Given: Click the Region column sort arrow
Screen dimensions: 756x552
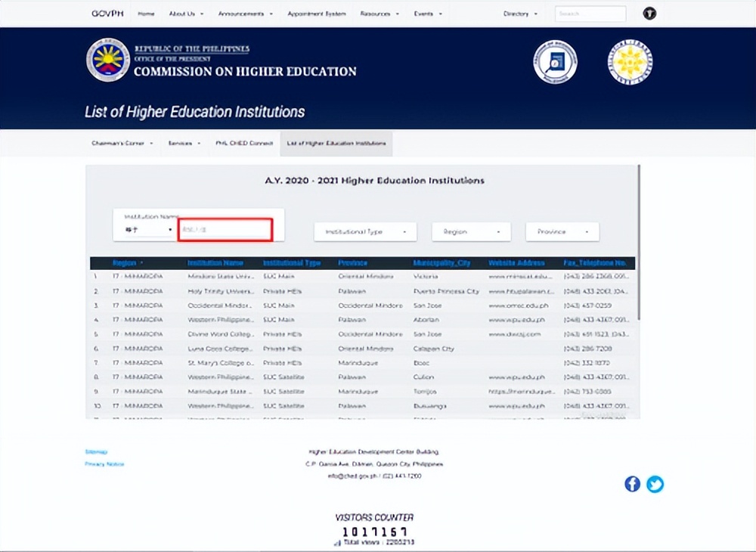Looking at the screenshot, I should coord(141,263).
